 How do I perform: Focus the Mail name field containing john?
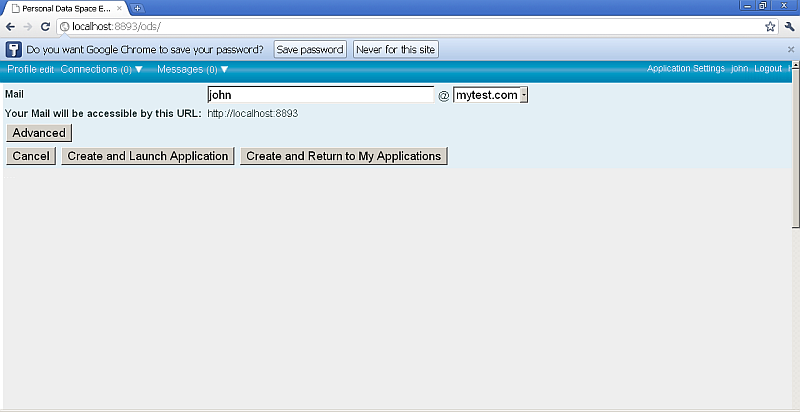[320, 95]
